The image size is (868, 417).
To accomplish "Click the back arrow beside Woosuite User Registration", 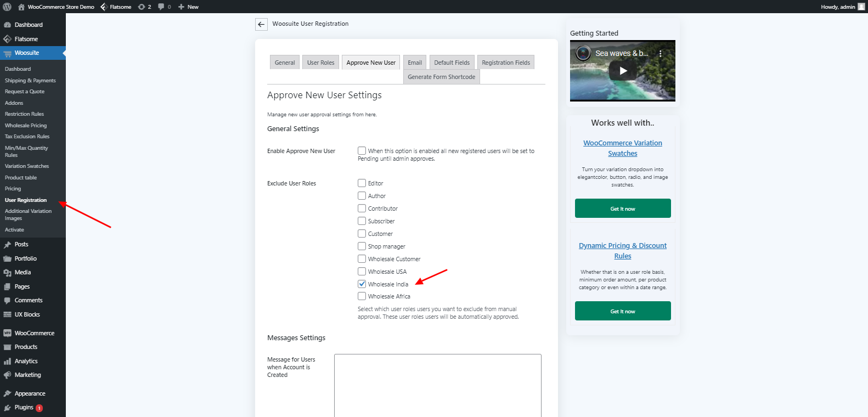I will pyautogui.click(x=261, y=24).
